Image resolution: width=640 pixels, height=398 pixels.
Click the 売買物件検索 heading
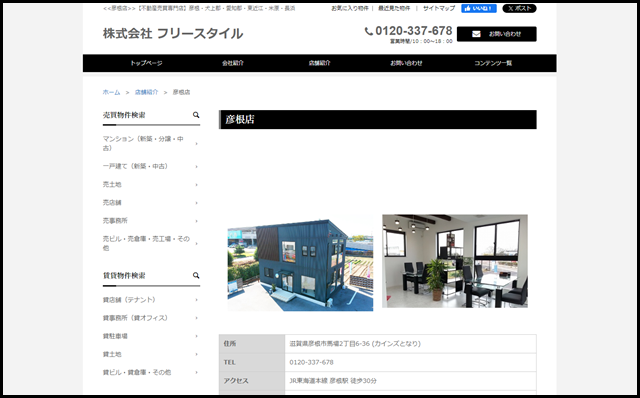pos(124,115)
